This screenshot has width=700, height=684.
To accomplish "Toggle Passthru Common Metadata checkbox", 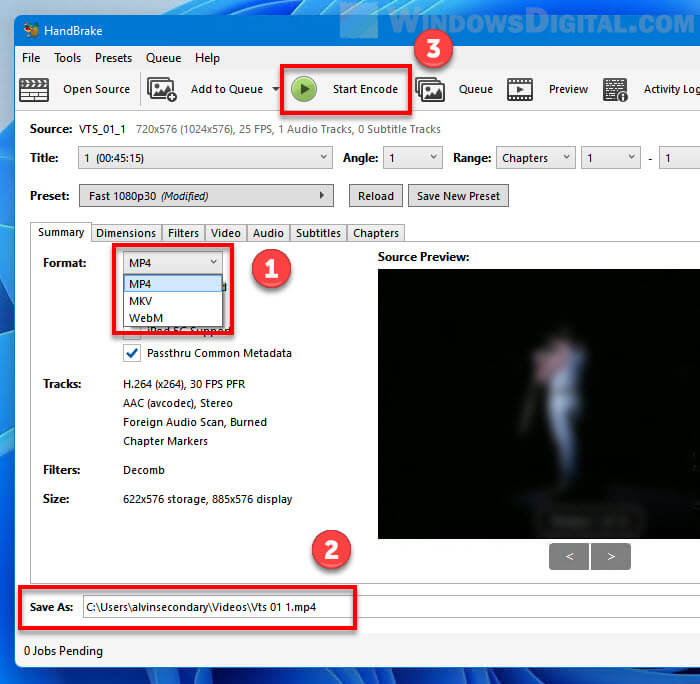I will coord(132,353).
